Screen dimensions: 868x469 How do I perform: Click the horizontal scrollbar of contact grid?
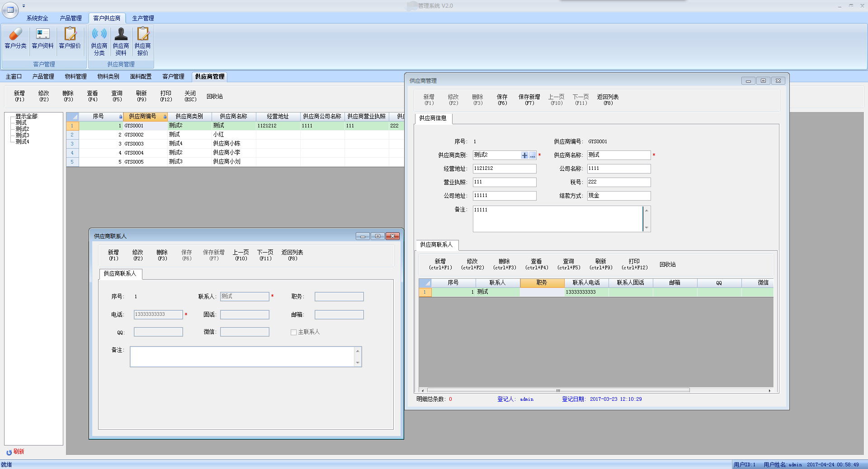tap(558, 390)
